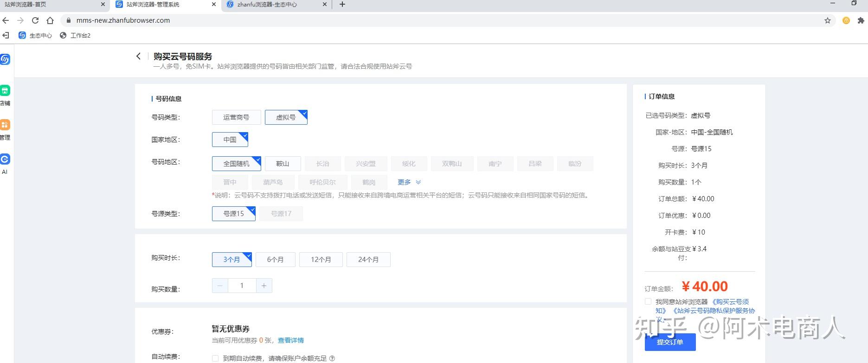
Task: Select 中国 as country
Action: (230, 140)
